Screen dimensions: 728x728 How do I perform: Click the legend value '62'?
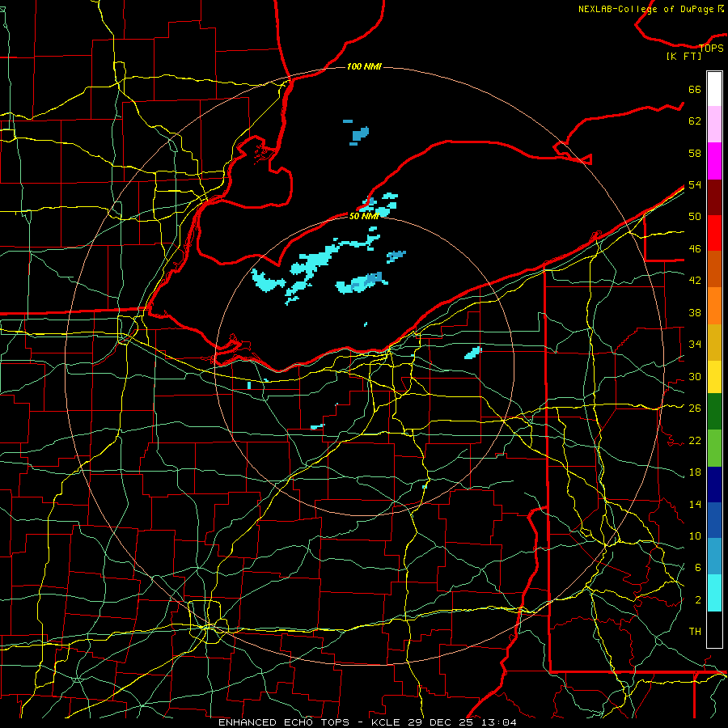(695, 121)
